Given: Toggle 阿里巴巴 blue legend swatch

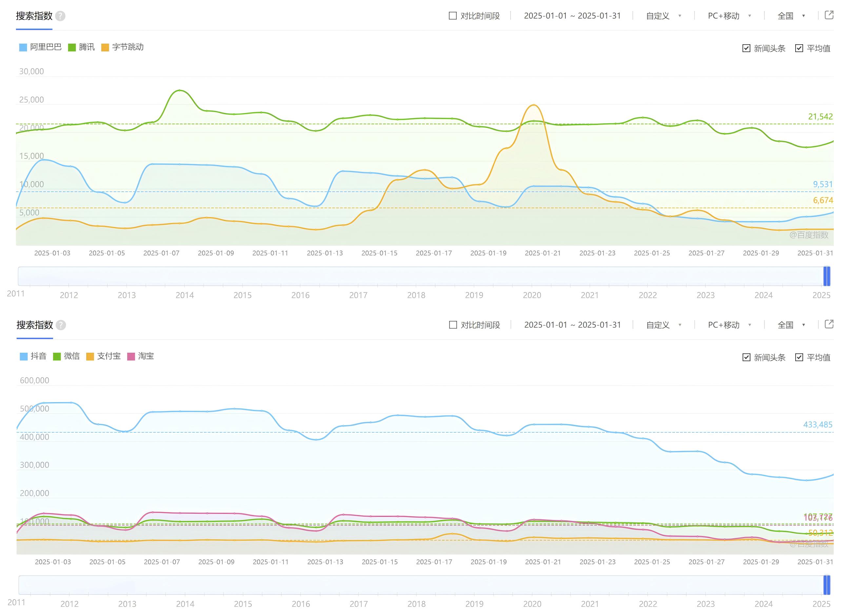Looking at the screenshot, I should [x=23, y=48].
